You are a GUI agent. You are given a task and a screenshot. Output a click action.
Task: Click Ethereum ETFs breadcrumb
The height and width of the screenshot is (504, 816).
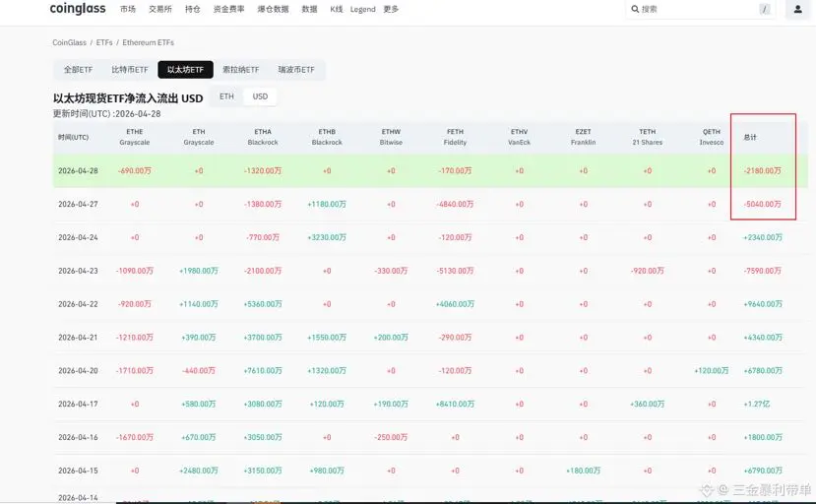click(x=149, y=42)
